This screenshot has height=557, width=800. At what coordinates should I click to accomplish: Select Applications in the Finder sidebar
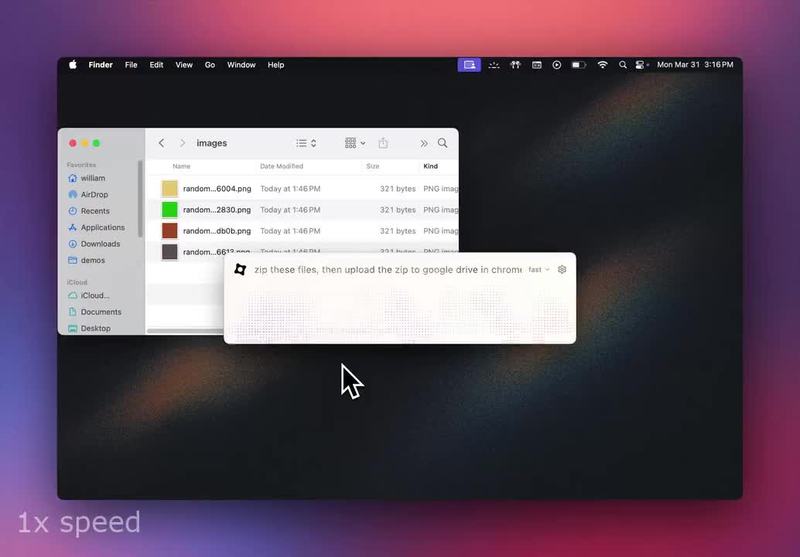(96, 227)
